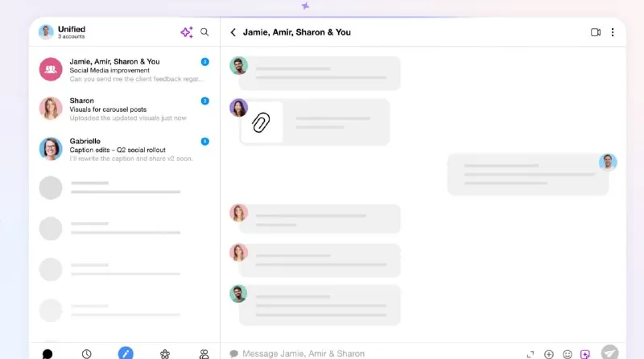
Task: Open Sharon's Visuals for carousel posts chat
Action: click(x=125, y=109)
